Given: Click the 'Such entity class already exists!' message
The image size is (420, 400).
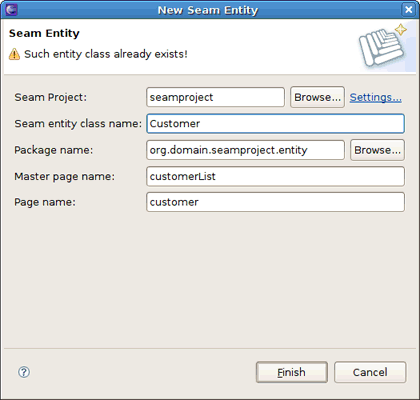Looking at the screenshot, I should [x=106, y=54].
